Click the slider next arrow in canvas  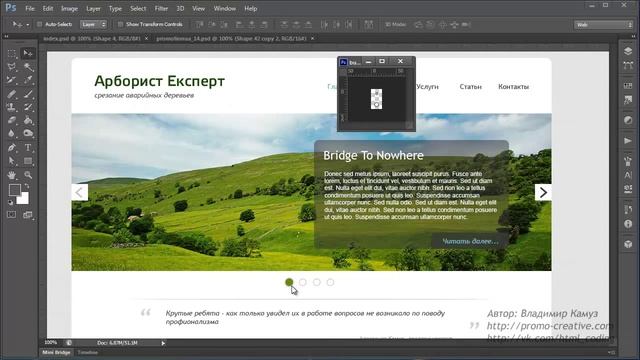click(543, 192)
